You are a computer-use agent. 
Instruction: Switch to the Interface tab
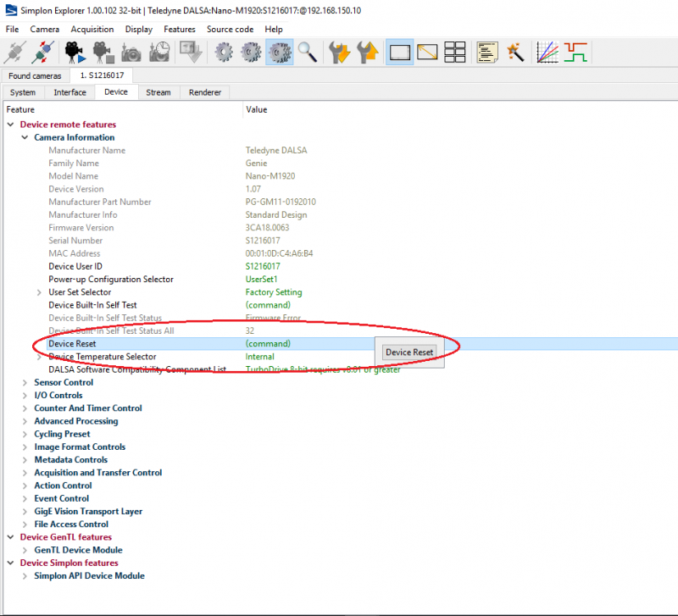(x=69, y=92)
